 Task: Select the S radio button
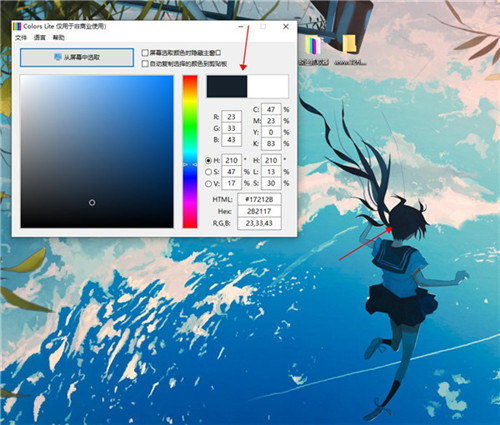coord(208,172)
